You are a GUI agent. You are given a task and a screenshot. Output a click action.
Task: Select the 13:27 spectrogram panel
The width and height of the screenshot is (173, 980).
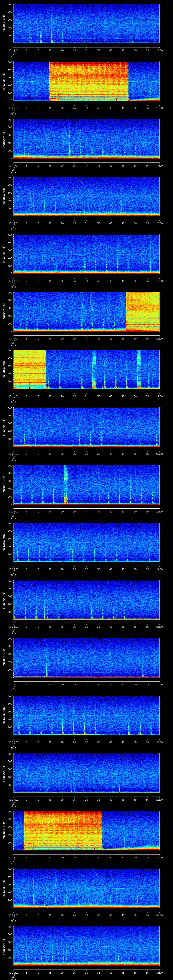(86, 772)
